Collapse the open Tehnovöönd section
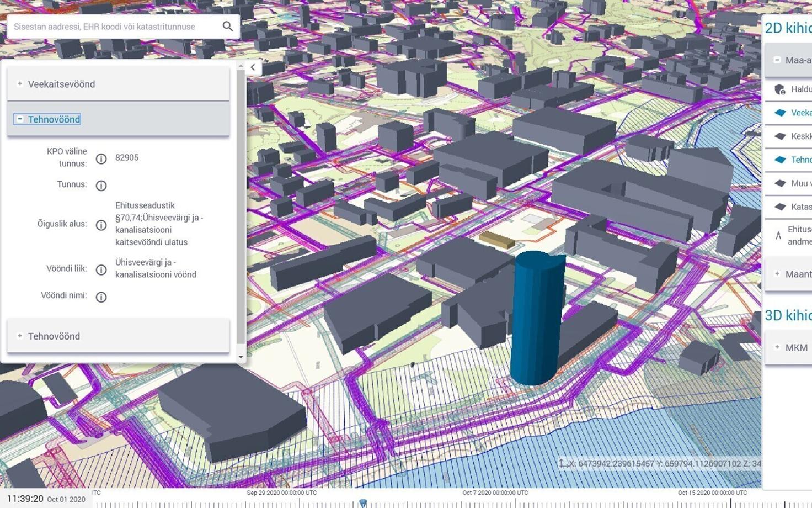Screen dimensions: 812x508 point(20,119)
